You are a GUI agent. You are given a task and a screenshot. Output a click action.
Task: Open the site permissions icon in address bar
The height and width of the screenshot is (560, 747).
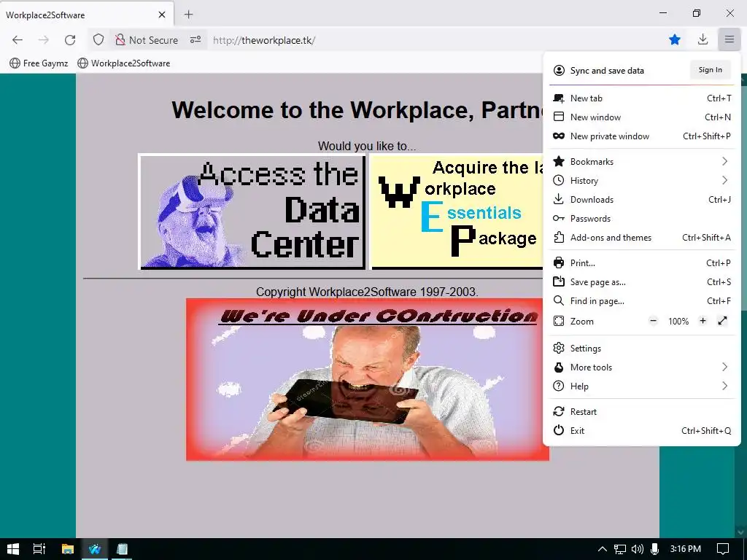pyautogui.click(x=196, y=40)
